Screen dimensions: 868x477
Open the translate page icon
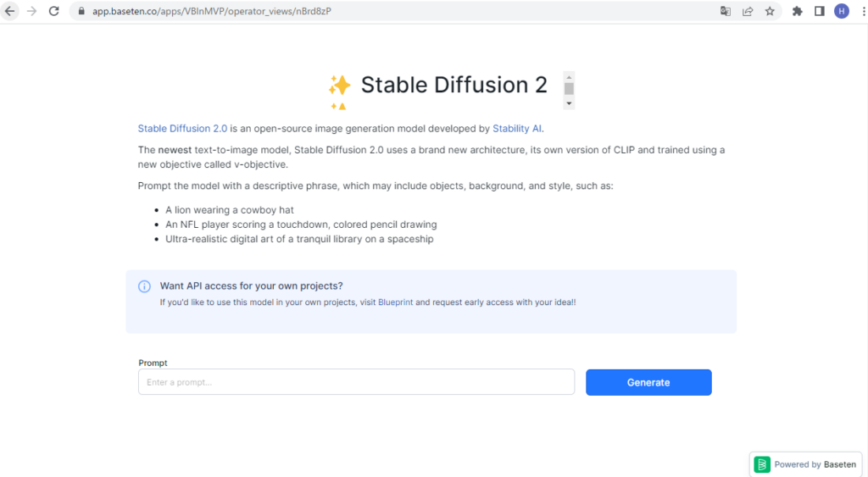[x=726, y=11]
